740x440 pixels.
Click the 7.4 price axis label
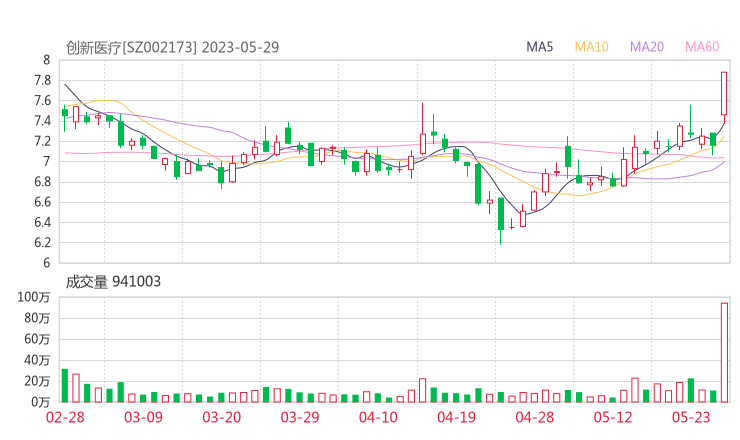pyautogui.click(x=42, y=121)
